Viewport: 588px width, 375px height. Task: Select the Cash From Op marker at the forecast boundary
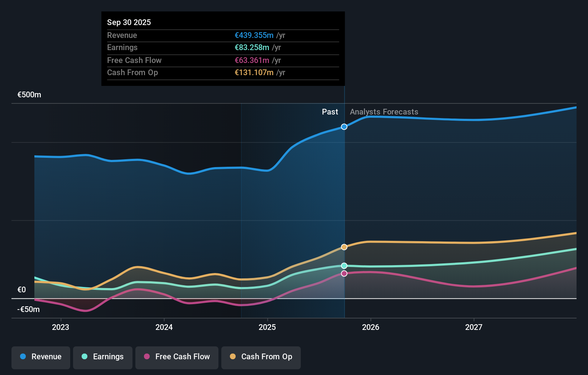click(x=344, y=247)
